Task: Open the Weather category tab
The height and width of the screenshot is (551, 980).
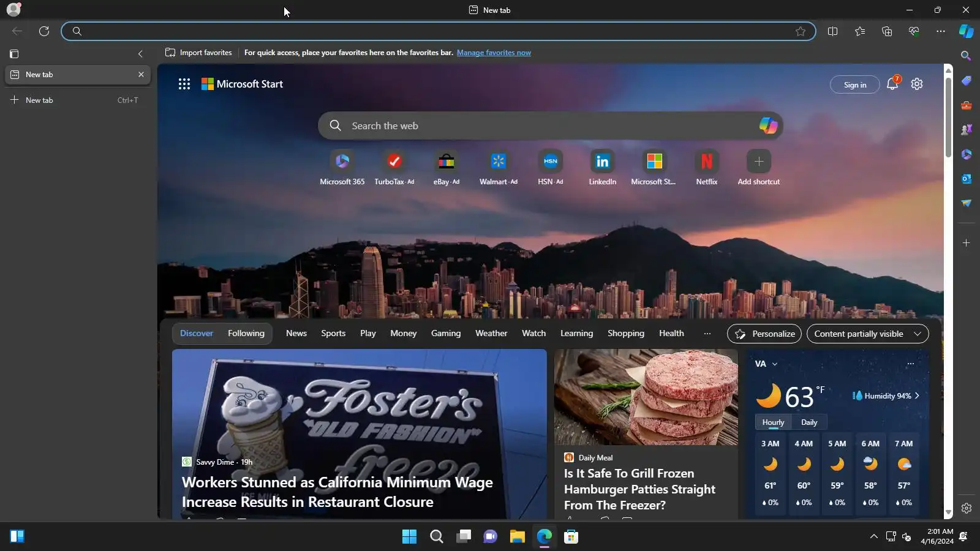Action: tap(491, 334)
